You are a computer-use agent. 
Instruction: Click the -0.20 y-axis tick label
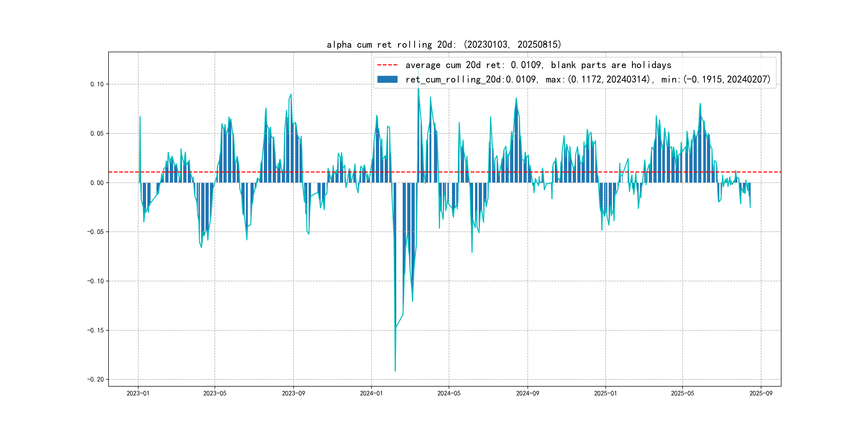coord(95,379)
